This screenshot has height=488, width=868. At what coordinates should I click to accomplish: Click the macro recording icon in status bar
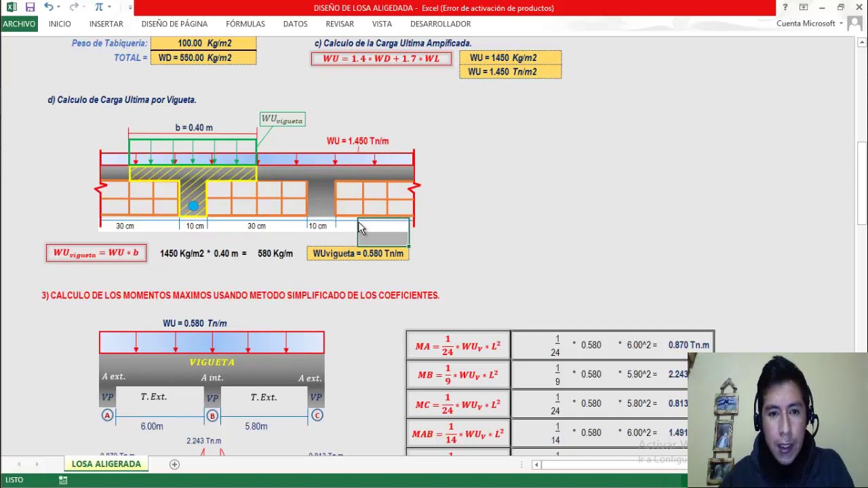click(x=63, y=480)
